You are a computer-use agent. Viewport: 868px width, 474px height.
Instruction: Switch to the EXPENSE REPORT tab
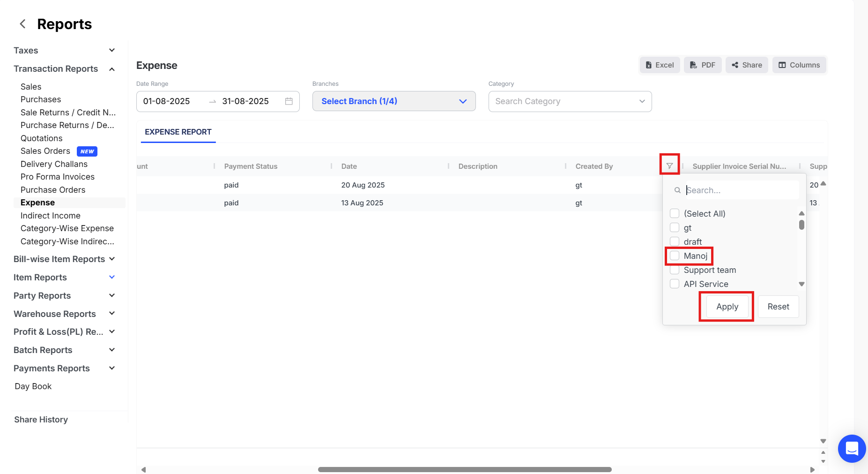178,132
